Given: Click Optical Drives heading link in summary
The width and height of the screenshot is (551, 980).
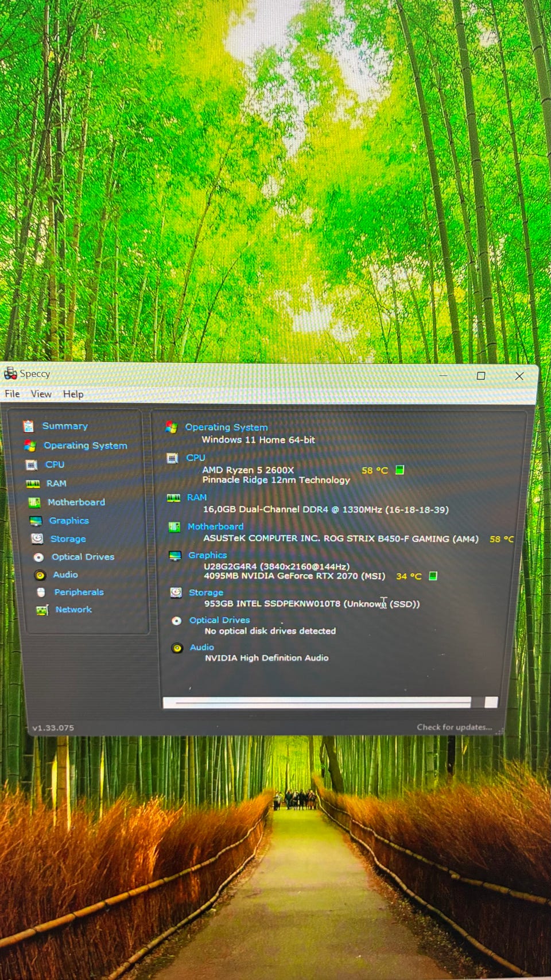Looking at the screenshot, I should click(x=220, y=620).
